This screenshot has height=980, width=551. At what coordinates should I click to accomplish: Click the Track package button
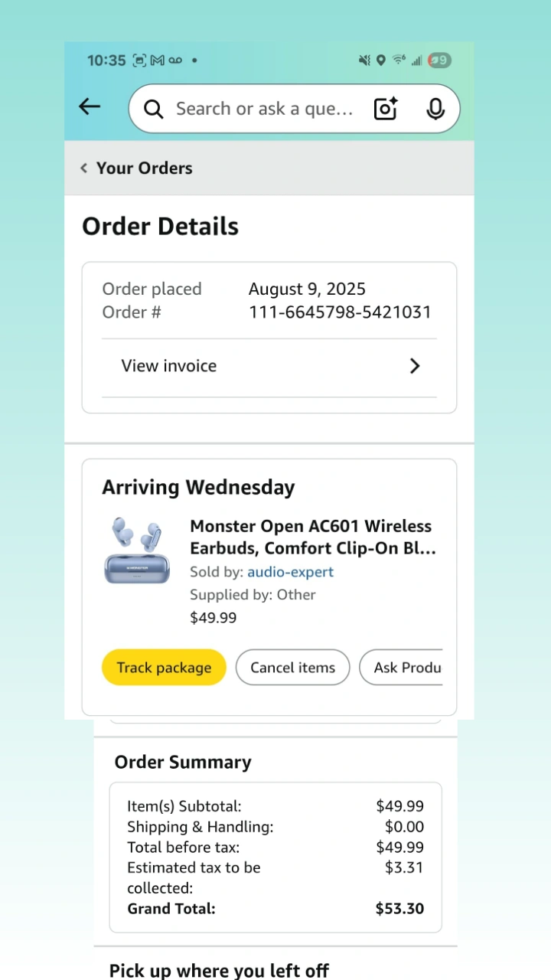tap(164, 668)
